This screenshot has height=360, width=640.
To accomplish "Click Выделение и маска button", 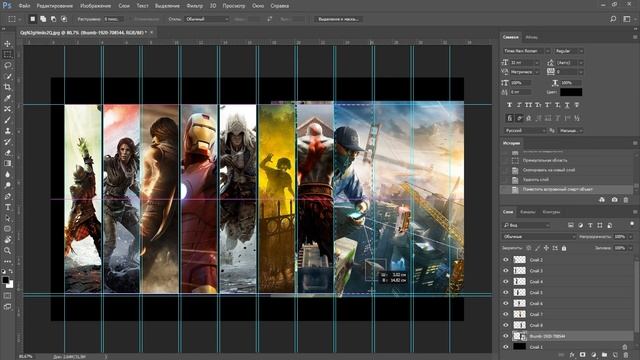I will (338, 19).
